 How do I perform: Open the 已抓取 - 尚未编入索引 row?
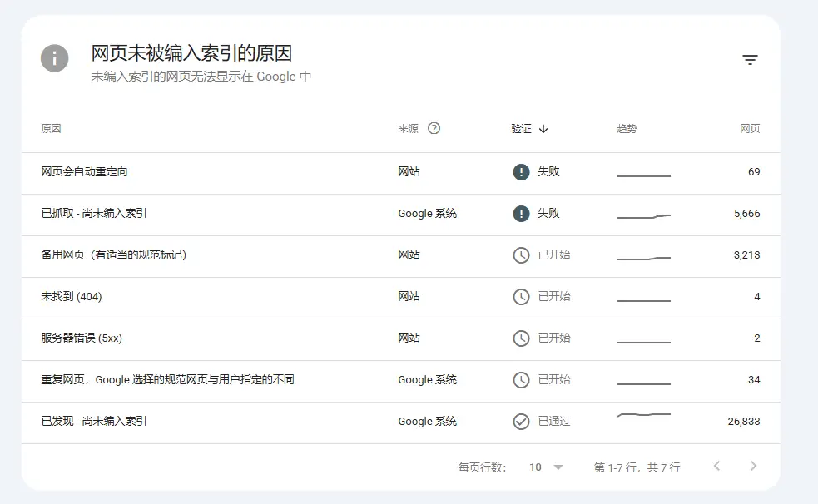(x=400, y=215)
